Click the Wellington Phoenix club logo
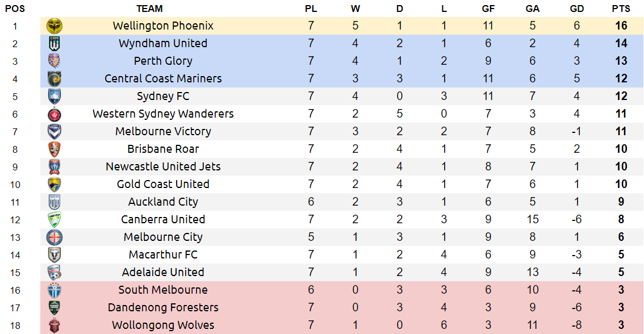The height and width of the screenshot is (334, 644). [55, 26]
